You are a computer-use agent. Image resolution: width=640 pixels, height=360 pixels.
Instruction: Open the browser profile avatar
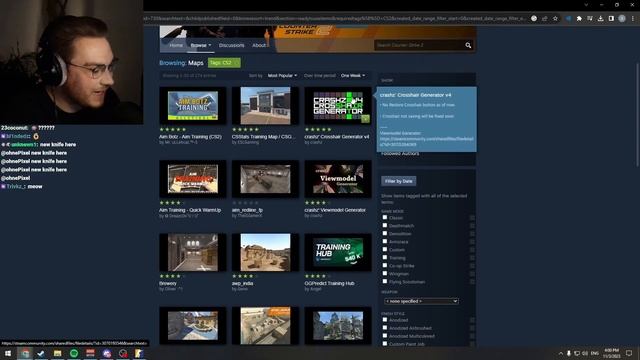(x=622, y=18)
